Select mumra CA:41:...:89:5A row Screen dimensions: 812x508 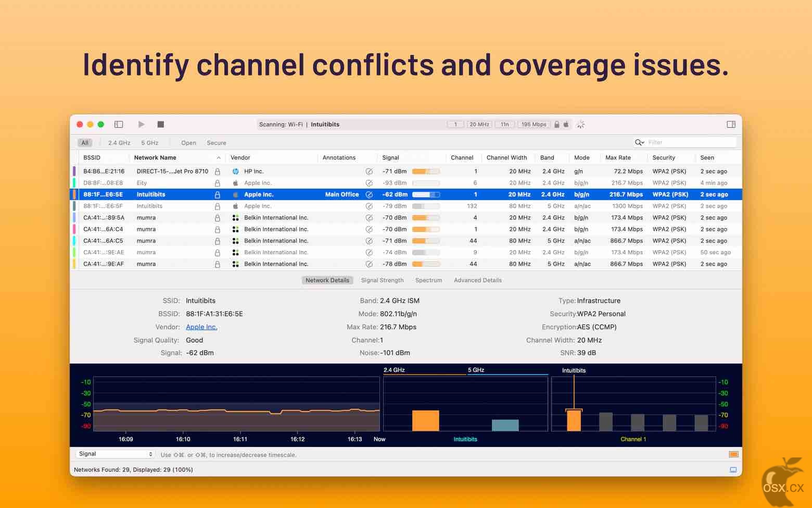(x=406, y=218)
